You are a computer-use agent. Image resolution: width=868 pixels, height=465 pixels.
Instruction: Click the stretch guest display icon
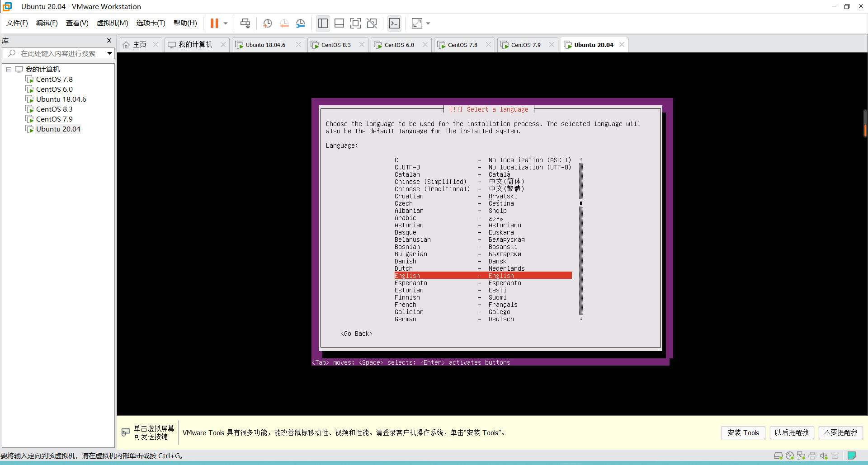pyautogui.click(x=417, y=23)
